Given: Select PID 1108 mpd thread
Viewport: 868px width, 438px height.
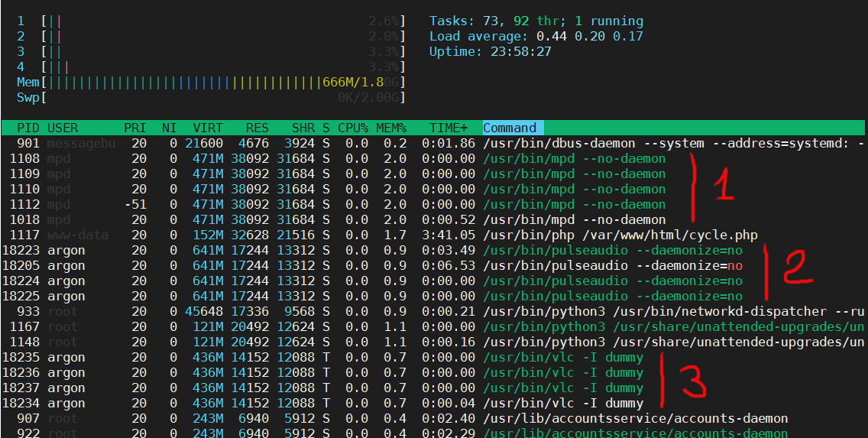Looking at the screenshot, I should point(433,159).
